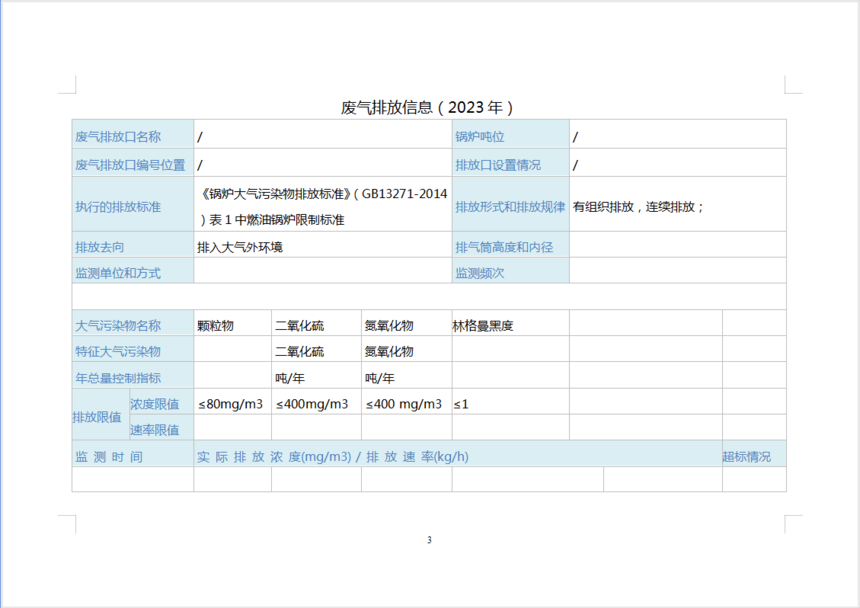Select the 监测时间 header cell
The width and height of the screenshot is (860, 608).
(109, 456)
